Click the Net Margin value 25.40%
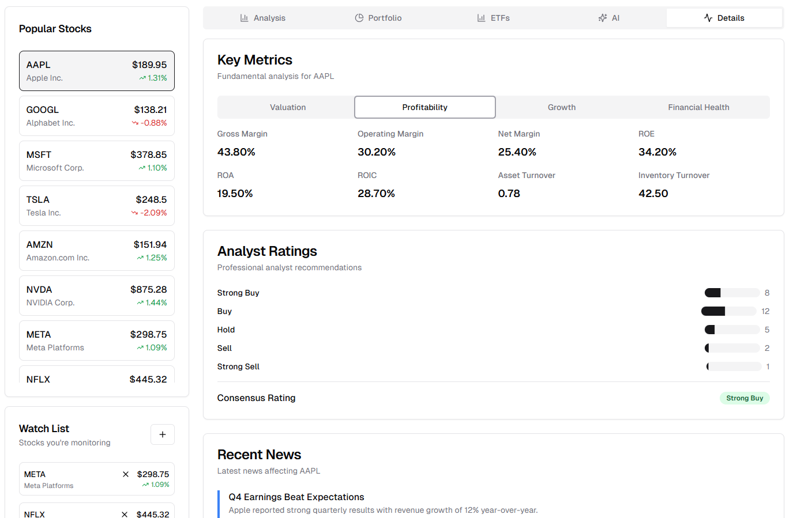The image size is (812, 518). point(517,152)
